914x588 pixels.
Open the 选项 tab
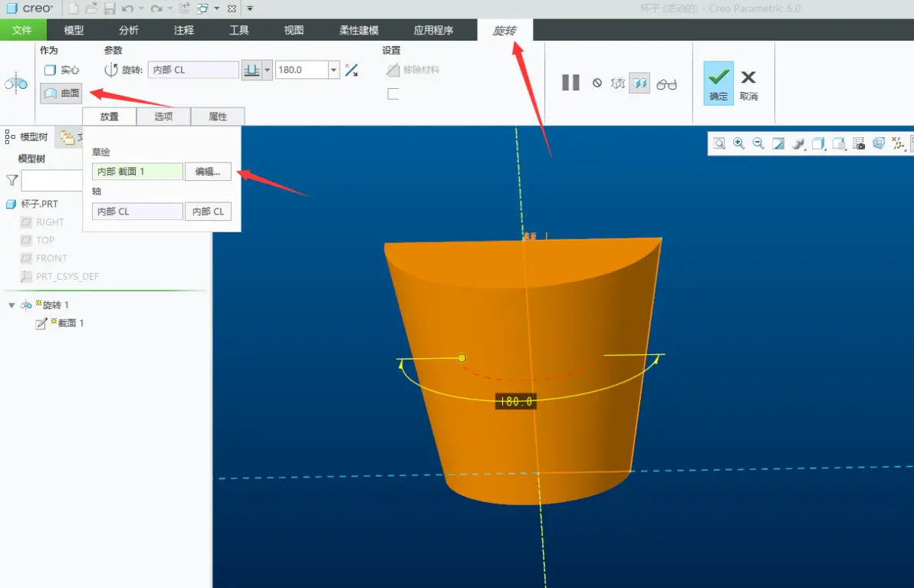[x=163, y=117]
